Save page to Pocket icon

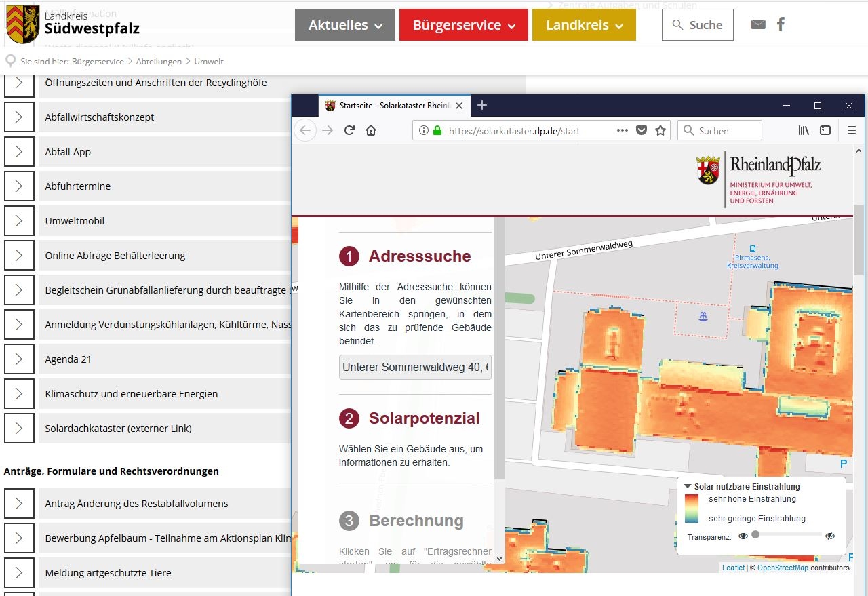point(642,131)
